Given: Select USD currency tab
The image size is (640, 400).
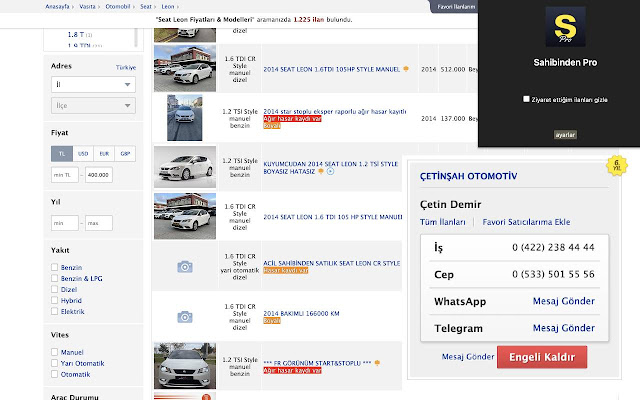Looking at the screenshot, I should 83,153.
